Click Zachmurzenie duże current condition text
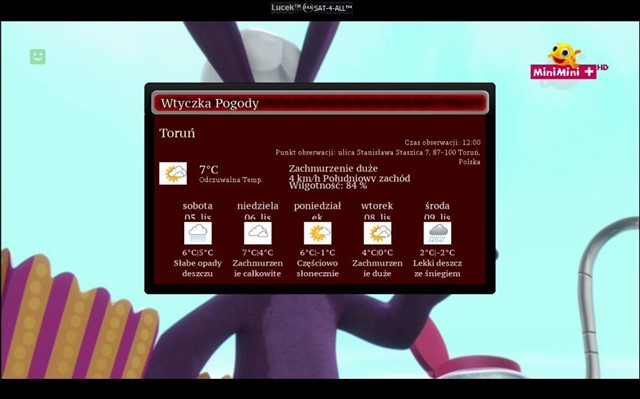 pyautogui.click(x=333, y=168)
